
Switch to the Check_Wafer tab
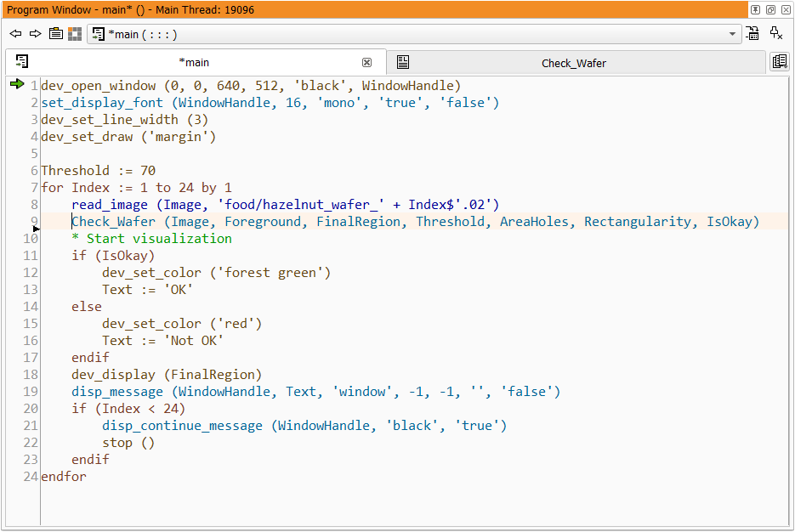tap(574, 63)
